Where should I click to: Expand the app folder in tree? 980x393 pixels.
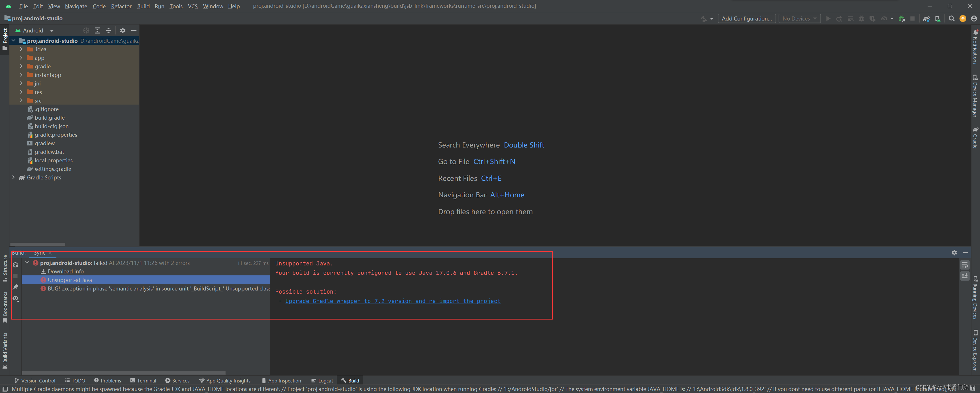point(21,58)
